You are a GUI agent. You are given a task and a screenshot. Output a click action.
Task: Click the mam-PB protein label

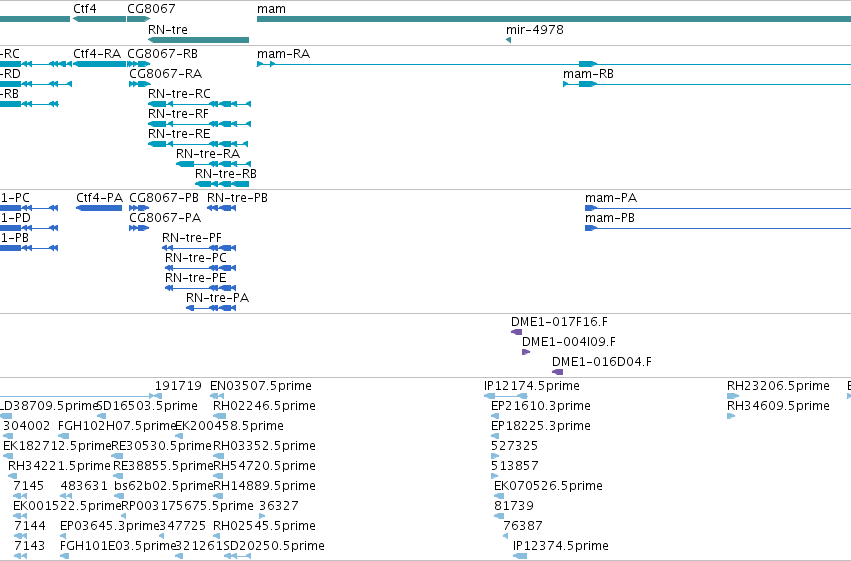click(610, 218)
